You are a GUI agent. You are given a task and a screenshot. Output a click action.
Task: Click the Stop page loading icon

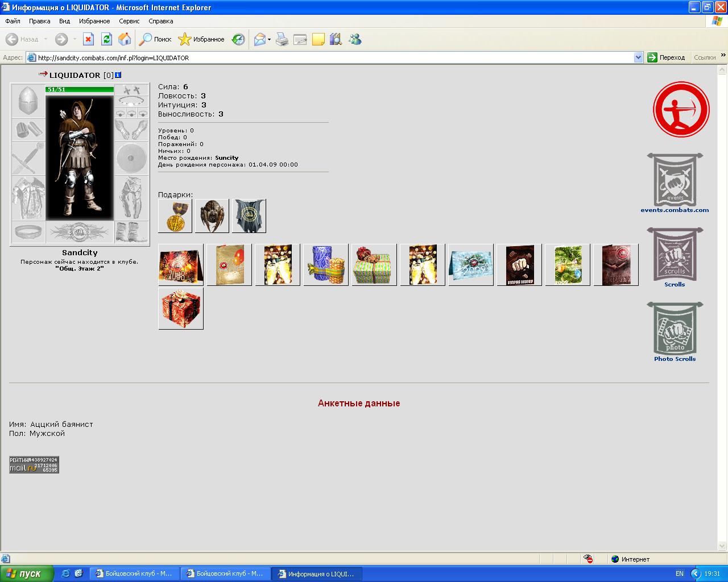(88, 39)
